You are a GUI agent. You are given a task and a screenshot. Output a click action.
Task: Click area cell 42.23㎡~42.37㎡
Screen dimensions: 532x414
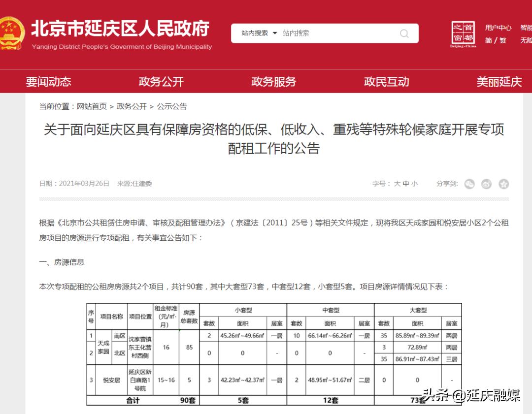[242, 380]
